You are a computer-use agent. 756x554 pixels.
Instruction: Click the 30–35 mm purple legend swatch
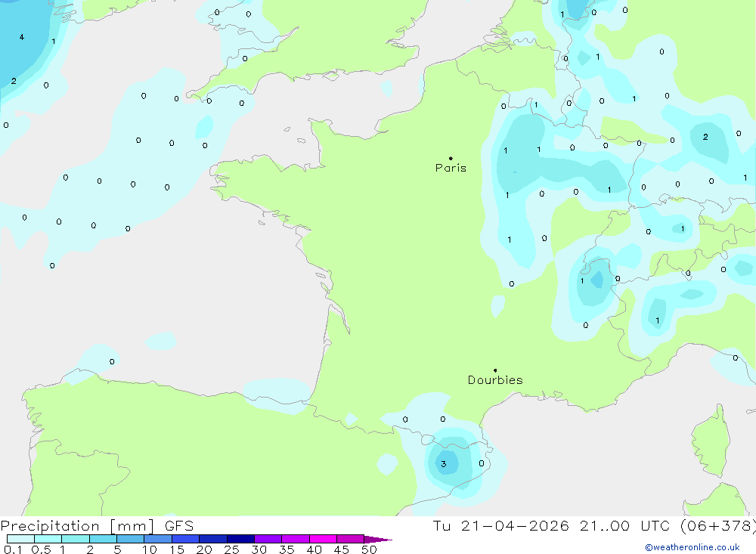(268, 539)
